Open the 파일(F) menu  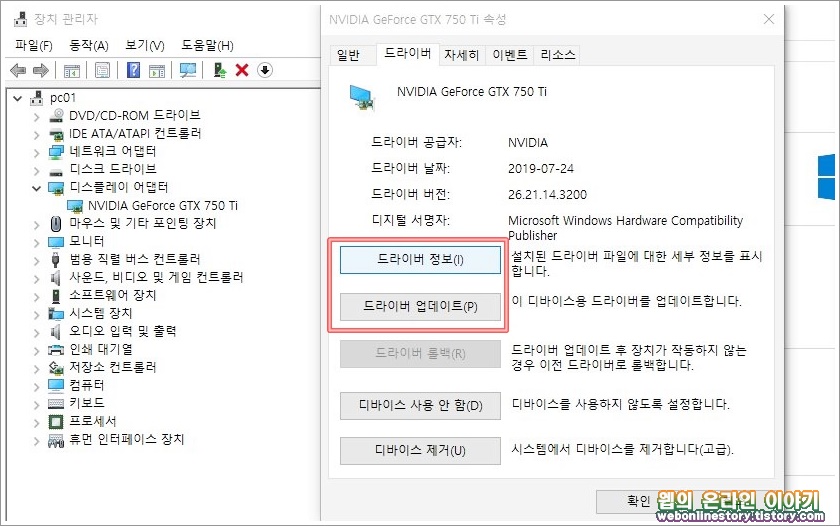point(33,45)
